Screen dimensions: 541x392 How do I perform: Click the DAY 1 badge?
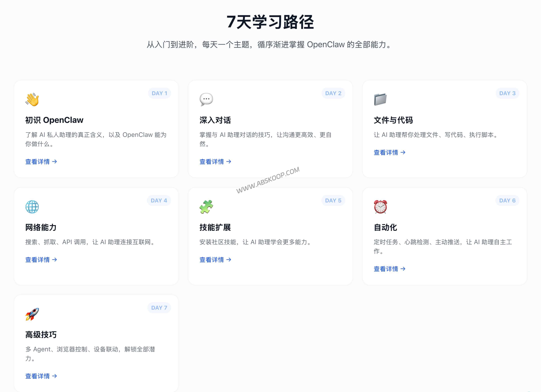click(159, 93)
